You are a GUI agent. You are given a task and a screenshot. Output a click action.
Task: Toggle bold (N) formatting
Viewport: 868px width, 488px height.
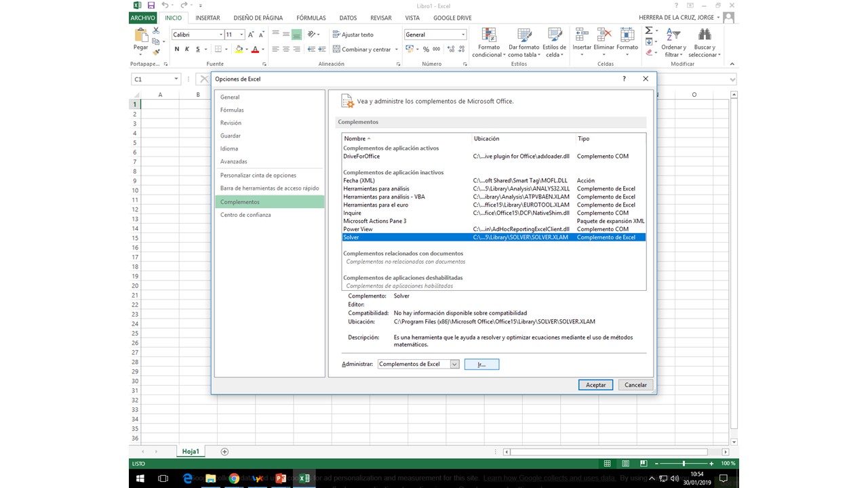[x=177, y=49]
